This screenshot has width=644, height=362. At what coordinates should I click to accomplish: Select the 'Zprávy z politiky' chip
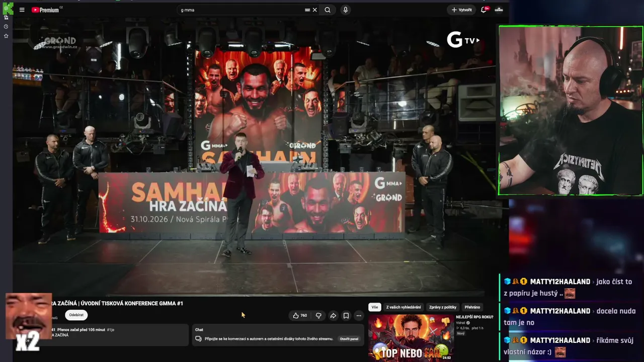[443, 307]
